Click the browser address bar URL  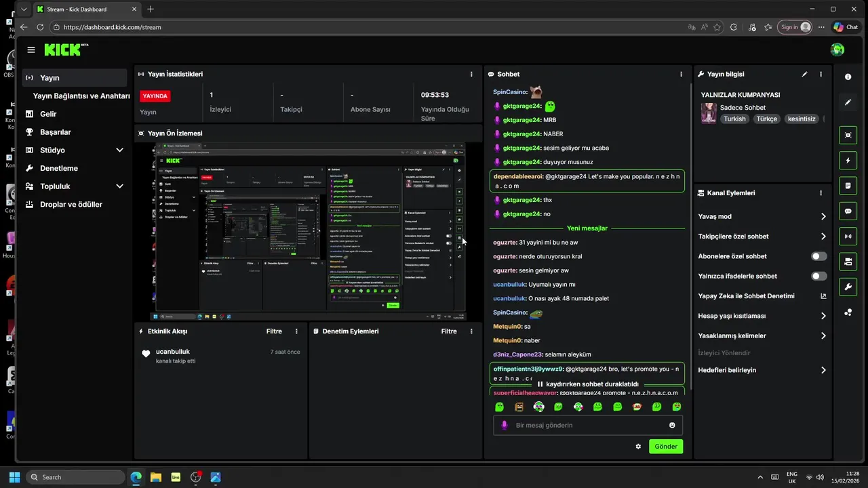112,27
